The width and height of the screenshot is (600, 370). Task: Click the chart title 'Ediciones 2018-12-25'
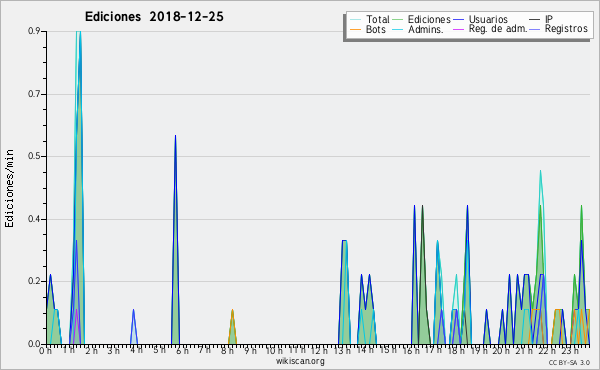click(x=154, y=17)
